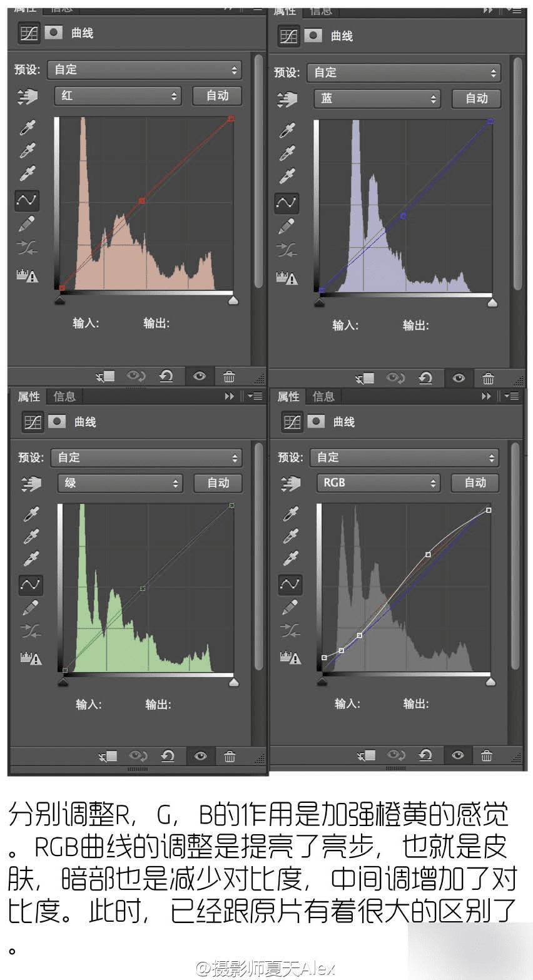This screenshot has height=980, width=533.
Task: Select the 属性 tab in RGB panel
Action: pos(288,396)
